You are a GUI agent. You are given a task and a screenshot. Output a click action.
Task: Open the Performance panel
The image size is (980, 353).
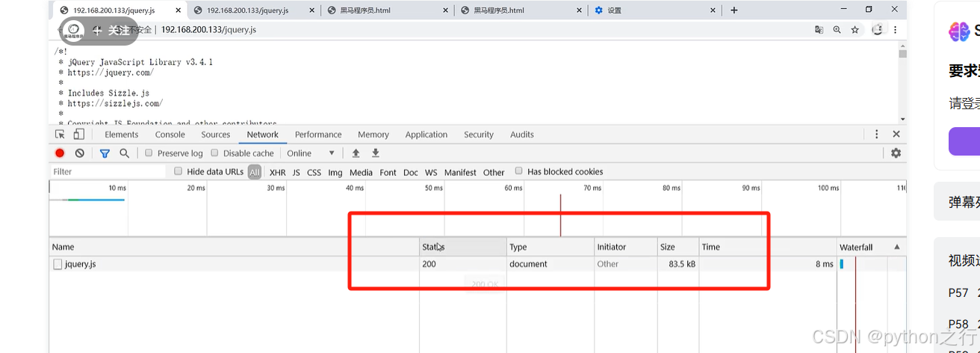(x=318, y=135)
